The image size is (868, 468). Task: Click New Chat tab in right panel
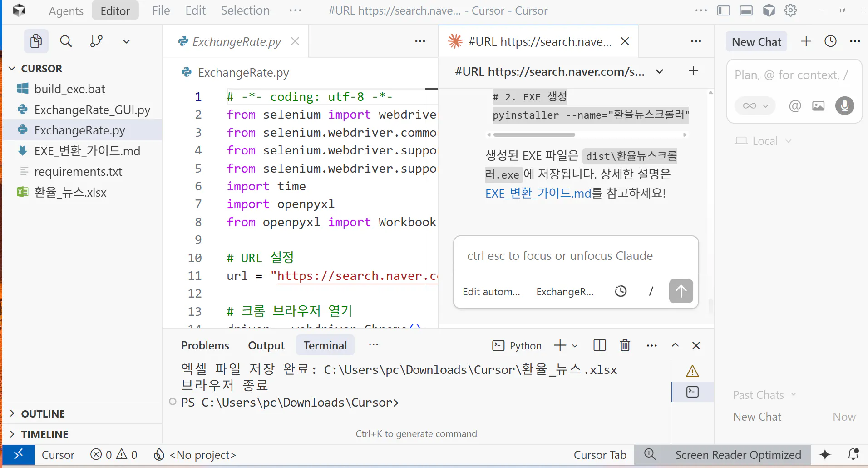click(x=756, y=42)
